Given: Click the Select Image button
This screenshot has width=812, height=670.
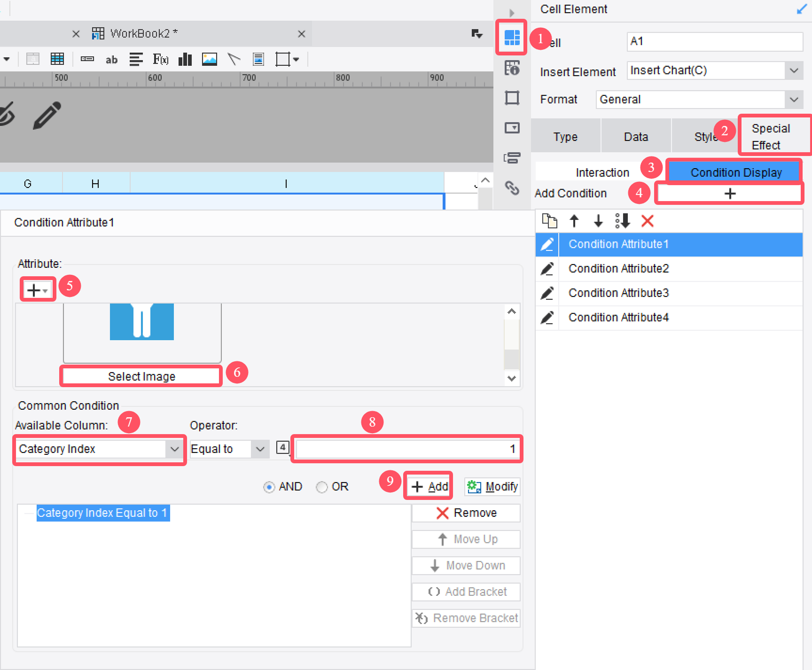Looking at the screenshot, I should [x=141, y=376].
